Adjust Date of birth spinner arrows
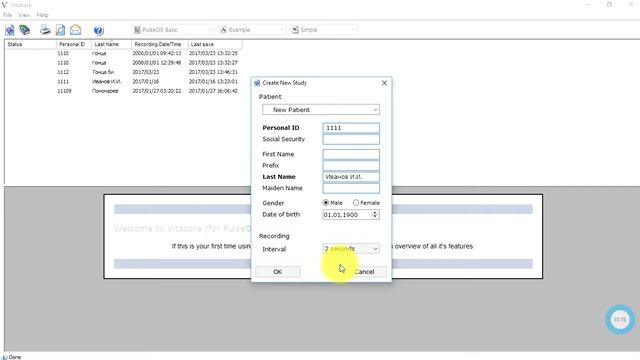 coord(375,215)
